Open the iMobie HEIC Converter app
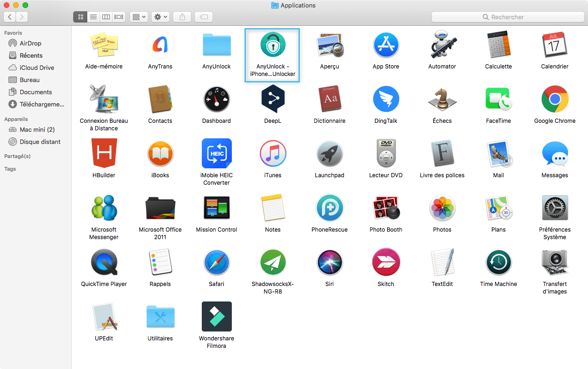The image size is (588, 369). coord(216,153)
